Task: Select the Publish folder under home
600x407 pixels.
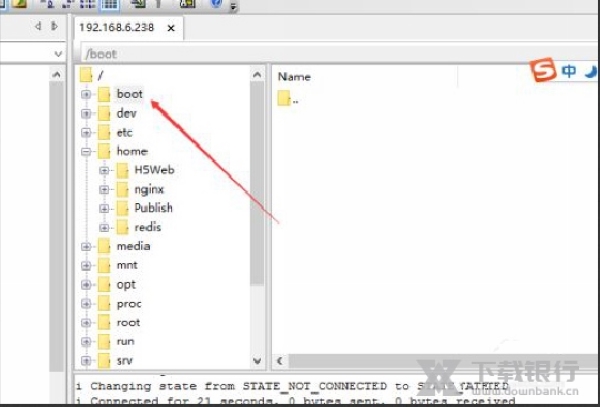Action: click(x=152, y=208)
